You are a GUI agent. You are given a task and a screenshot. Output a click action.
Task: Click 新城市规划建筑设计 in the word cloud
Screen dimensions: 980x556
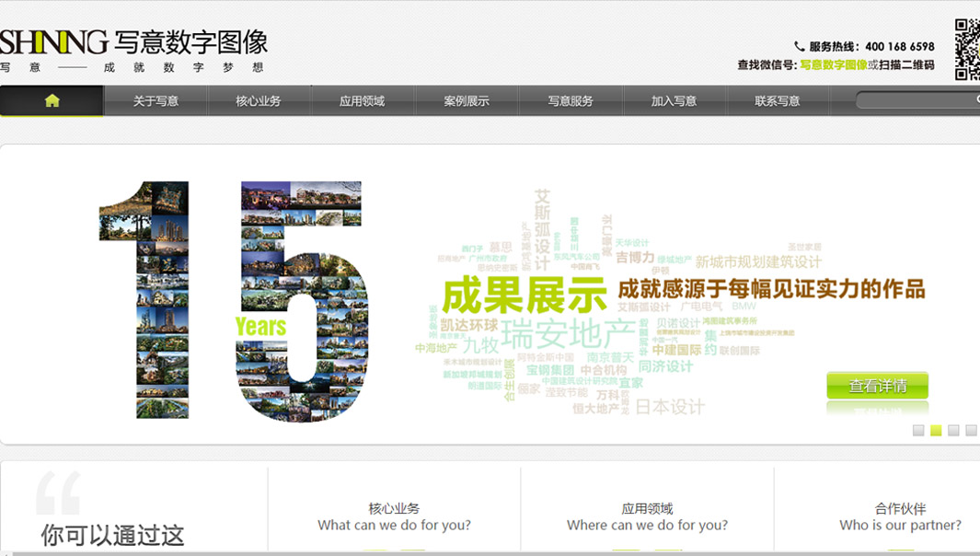758,261
